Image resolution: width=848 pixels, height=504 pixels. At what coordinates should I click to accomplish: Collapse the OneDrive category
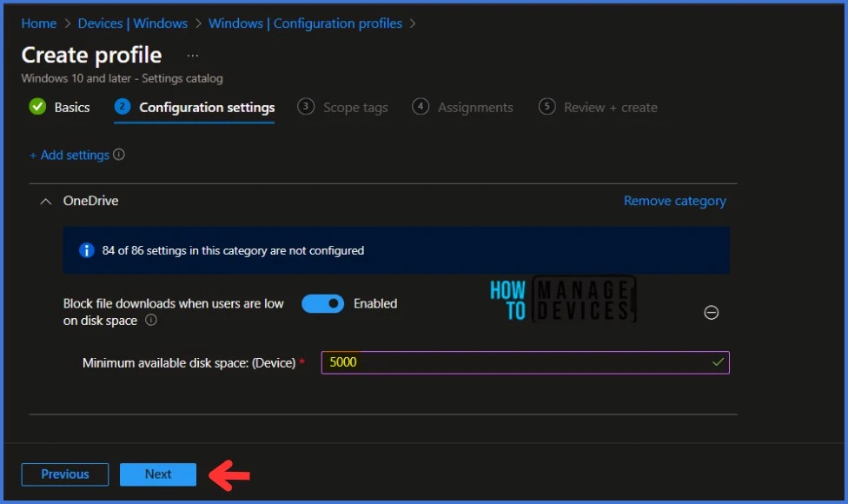tap(46, 202)
